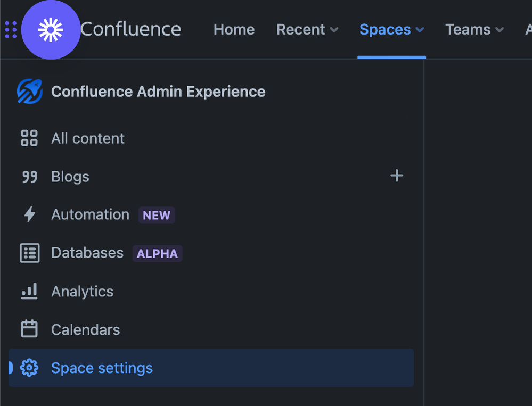Image resolution: width=532 pixels, height=406 pixels.
Task: Click the Databases table icon
Action: [29, 253]
